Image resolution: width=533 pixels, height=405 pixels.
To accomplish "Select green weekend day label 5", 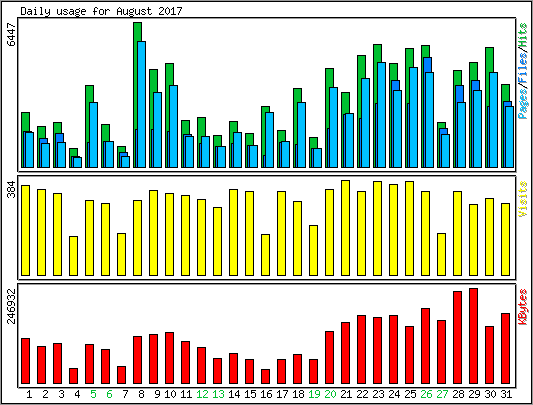I will pos(93,394).
